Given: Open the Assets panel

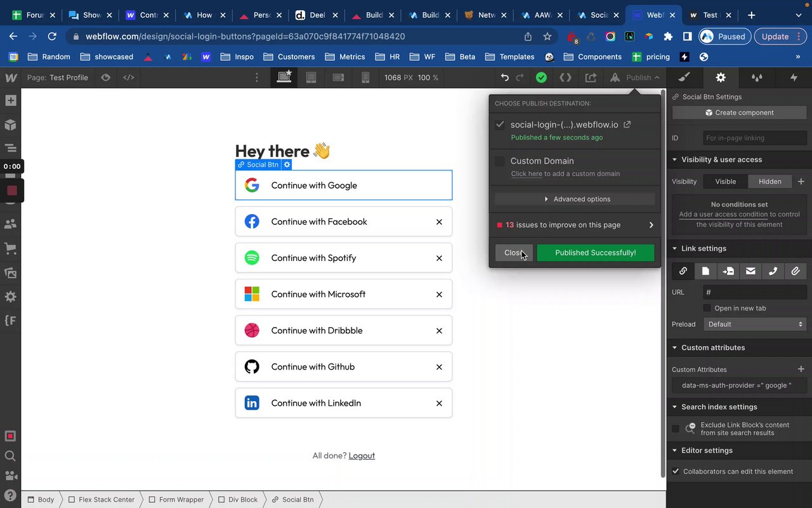Looking at the screenshot, I should tap(10, 272).
